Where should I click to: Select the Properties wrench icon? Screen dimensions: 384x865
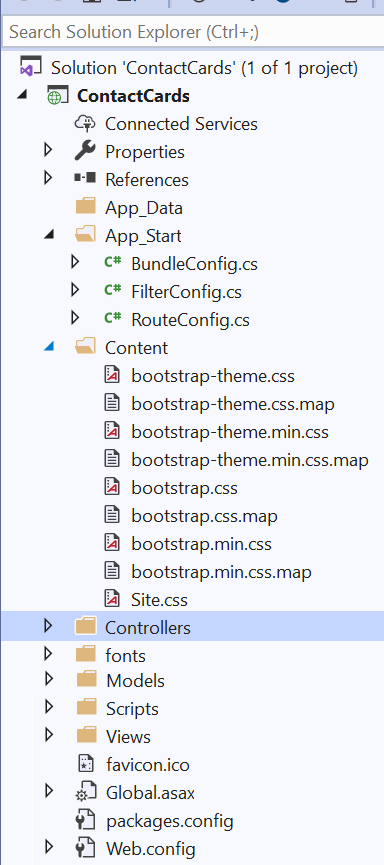(x=85, y=151)
